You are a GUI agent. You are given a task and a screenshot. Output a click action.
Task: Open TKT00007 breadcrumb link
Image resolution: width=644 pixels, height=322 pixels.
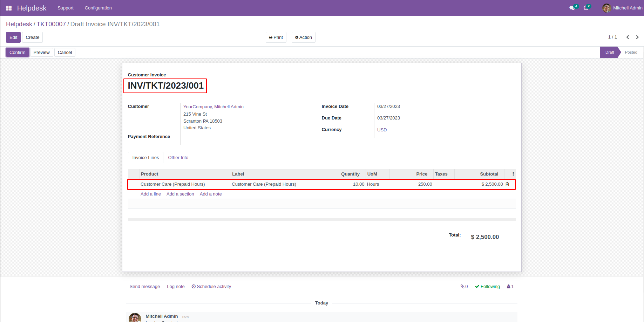[51, 24]
